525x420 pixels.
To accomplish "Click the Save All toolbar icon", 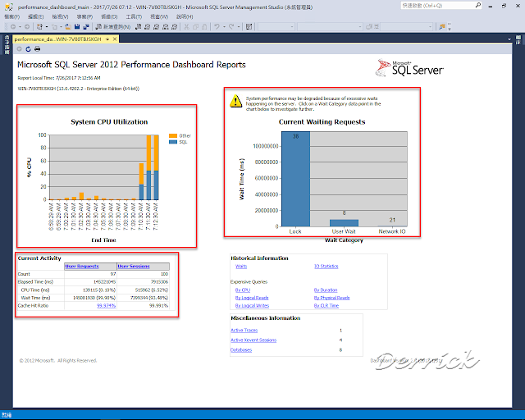I will pyautogui.click(x=86, y=27).
